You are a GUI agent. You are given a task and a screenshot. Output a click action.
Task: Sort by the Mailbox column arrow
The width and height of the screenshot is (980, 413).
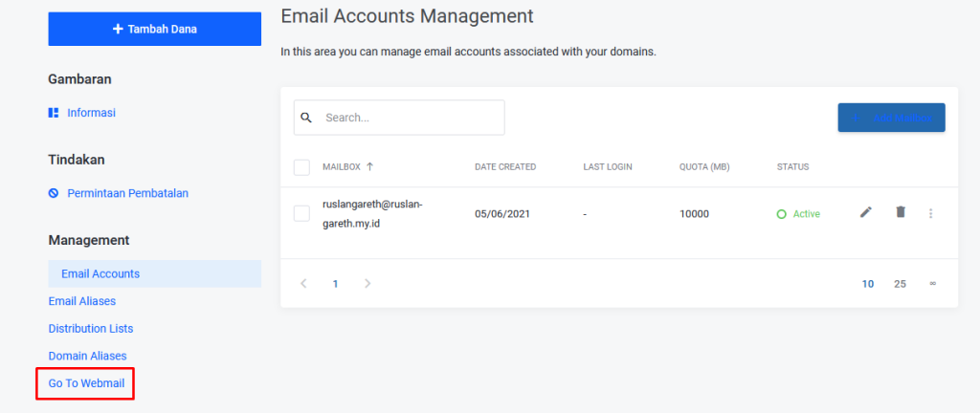click(x=369, y=166)
